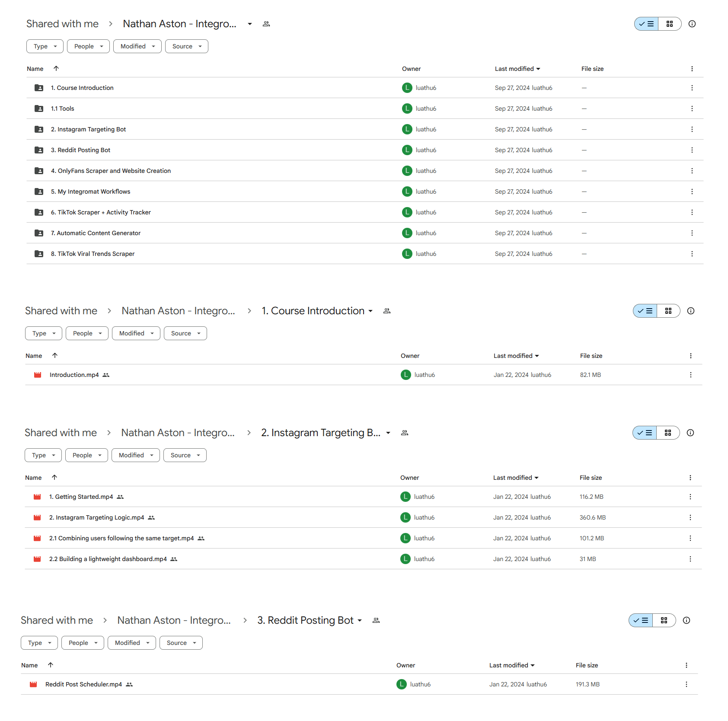Click view details info icon in top folder view

point(692,24)
